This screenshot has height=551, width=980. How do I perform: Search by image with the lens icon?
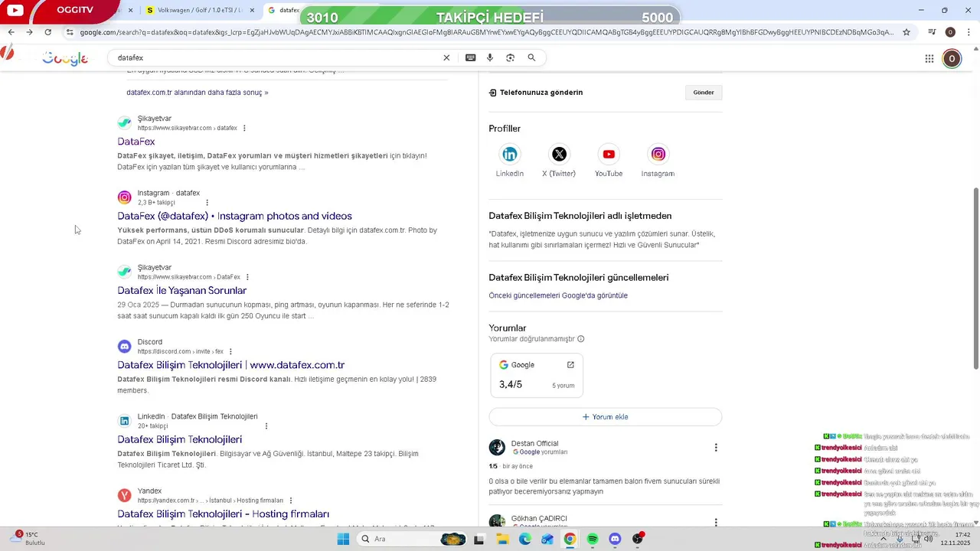(x=511, y=57)
